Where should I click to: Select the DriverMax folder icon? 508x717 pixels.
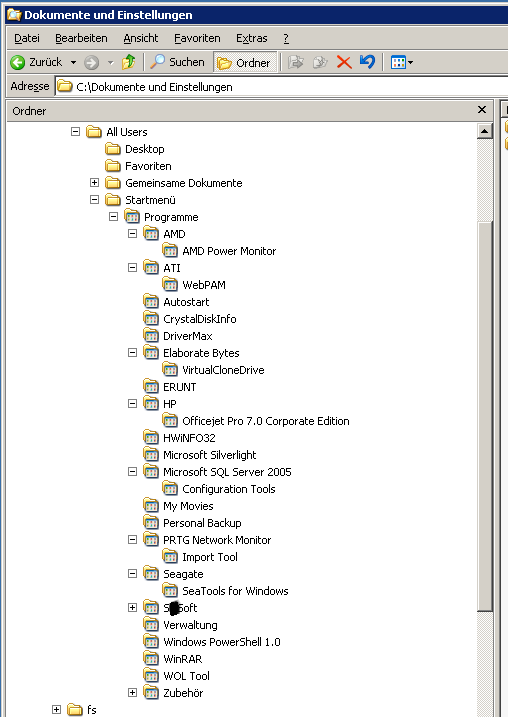point(151,336)
